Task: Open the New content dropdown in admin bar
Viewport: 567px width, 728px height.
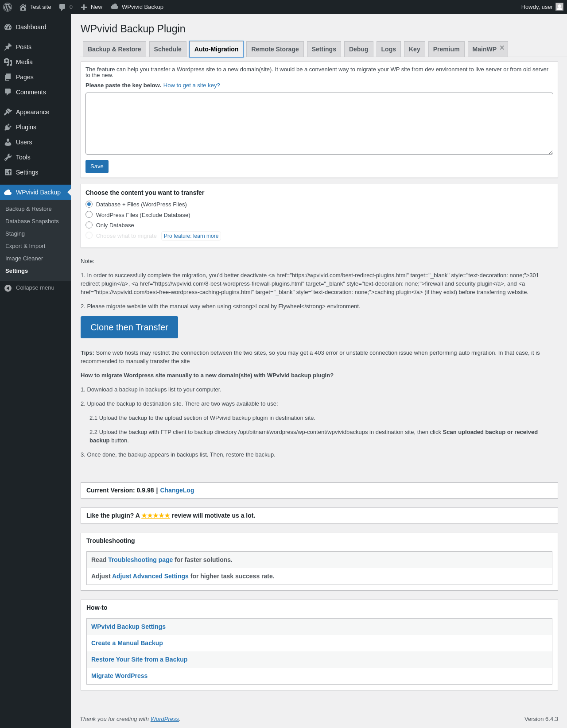Action: coord(92,7)
